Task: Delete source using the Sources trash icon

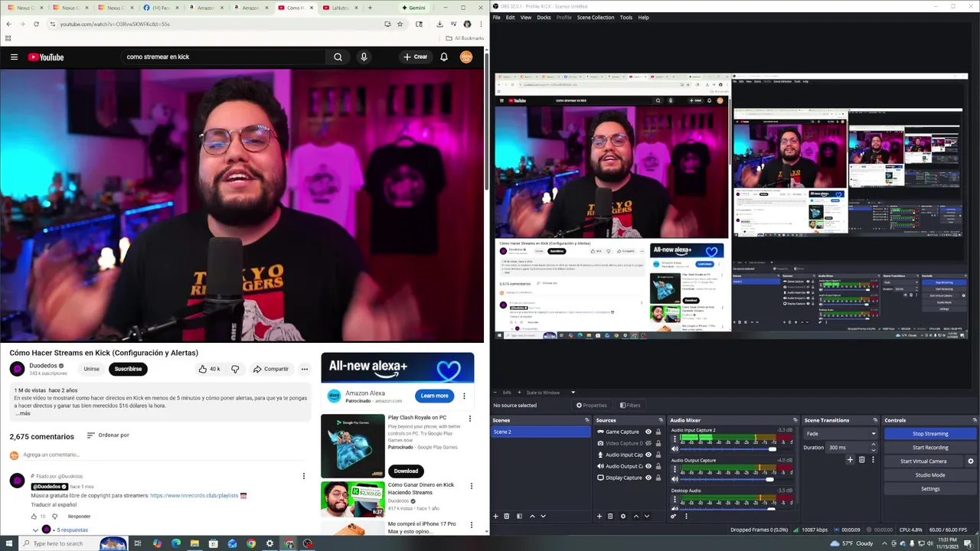Action: coord(610,516)
